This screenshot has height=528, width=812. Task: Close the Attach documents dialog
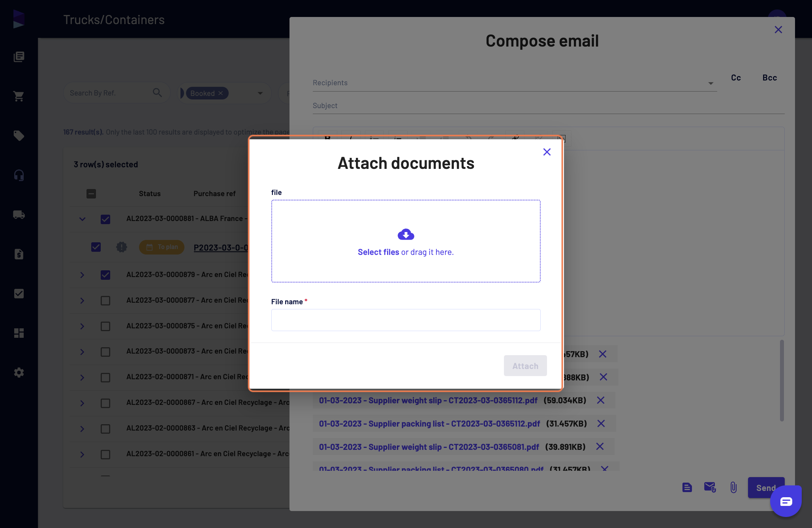pos(547,152)
